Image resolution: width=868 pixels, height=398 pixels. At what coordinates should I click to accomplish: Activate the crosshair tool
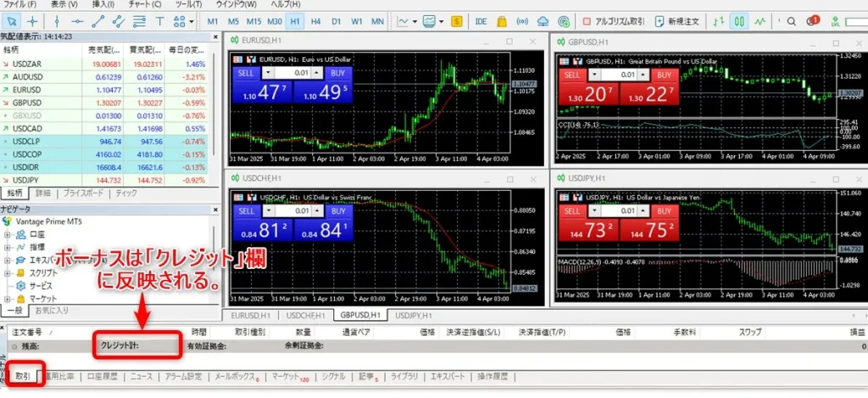click(33, 21)
